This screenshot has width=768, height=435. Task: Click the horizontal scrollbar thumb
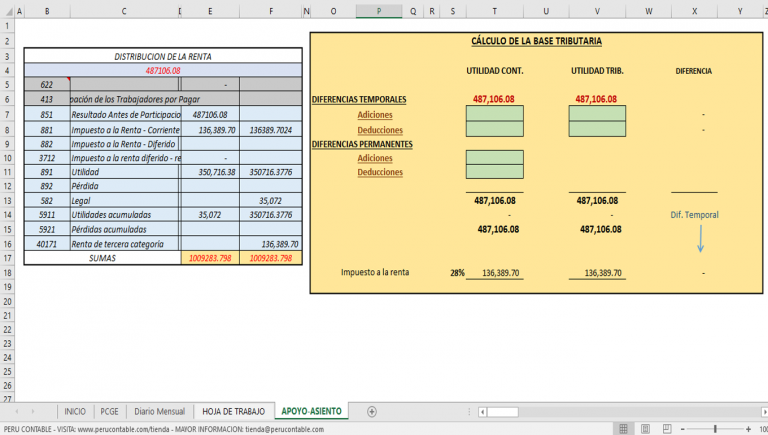point(503,412)
